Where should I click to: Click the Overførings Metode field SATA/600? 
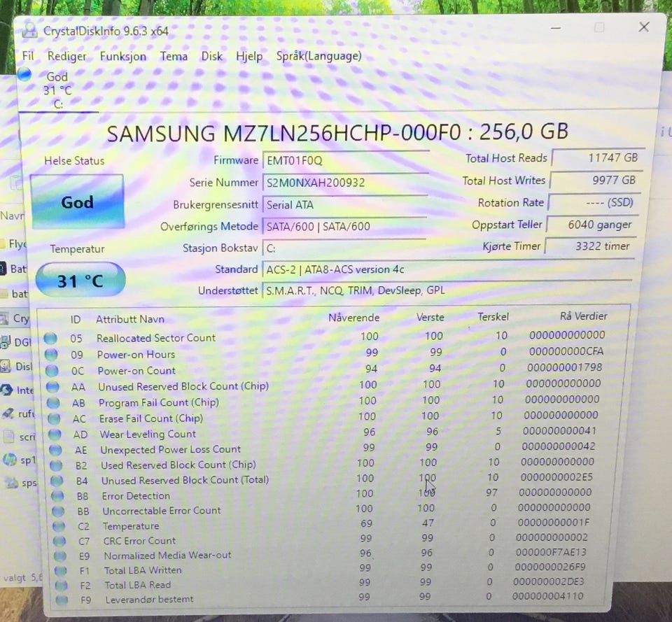344,226
